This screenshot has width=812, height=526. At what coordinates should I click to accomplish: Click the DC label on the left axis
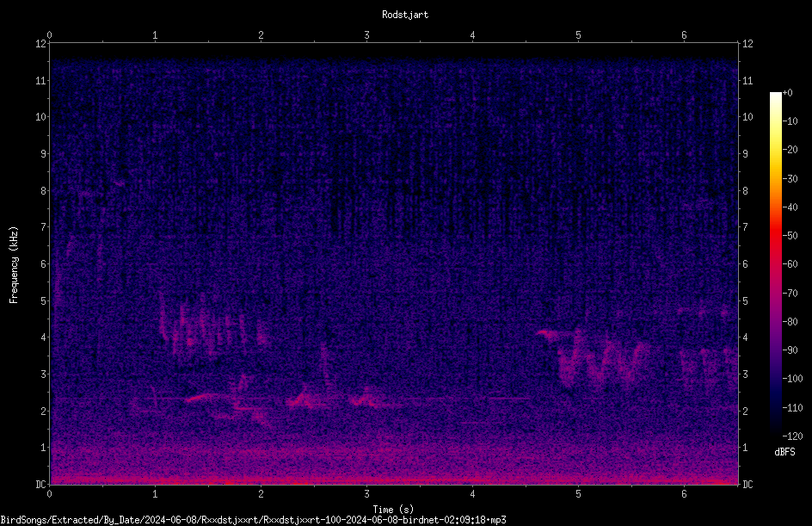[x=40, y=484]
